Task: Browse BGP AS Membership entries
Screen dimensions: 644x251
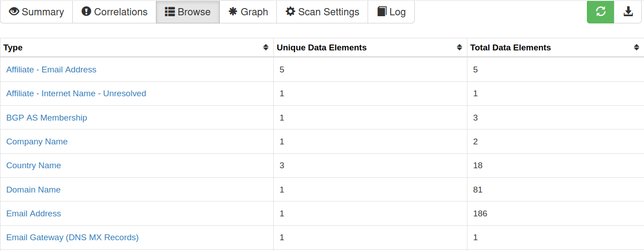Action: coord(47,117)
